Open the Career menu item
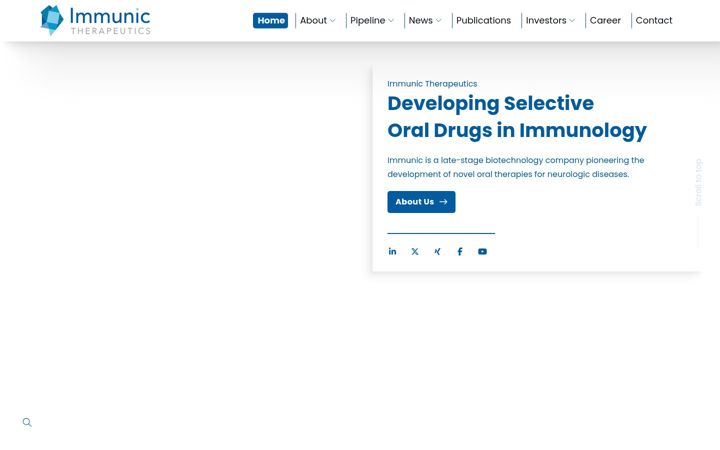Image resolution: width=720 pixels, height=450 pixels. tap(605, 21)
